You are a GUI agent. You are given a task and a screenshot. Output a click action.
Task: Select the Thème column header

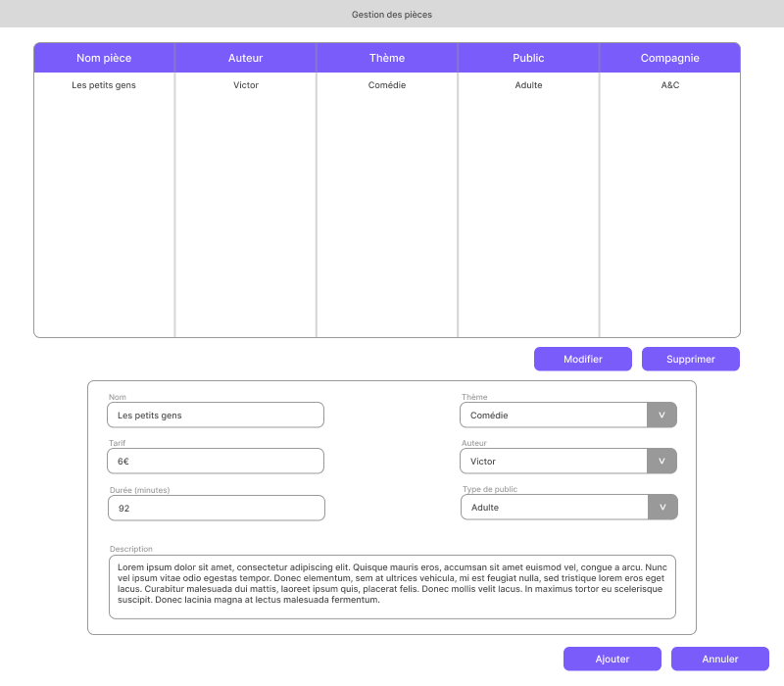(387, 58)
